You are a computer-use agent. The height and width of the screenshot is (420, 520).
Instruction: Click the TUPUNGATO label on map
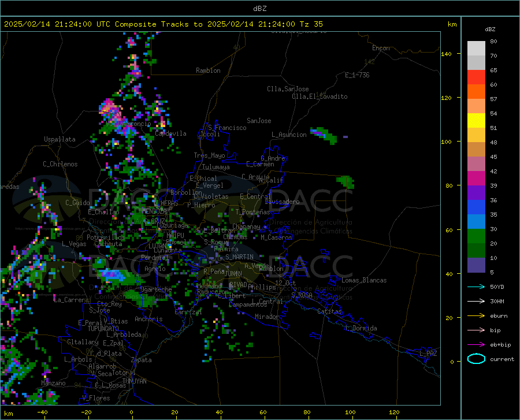click(103, 329)
